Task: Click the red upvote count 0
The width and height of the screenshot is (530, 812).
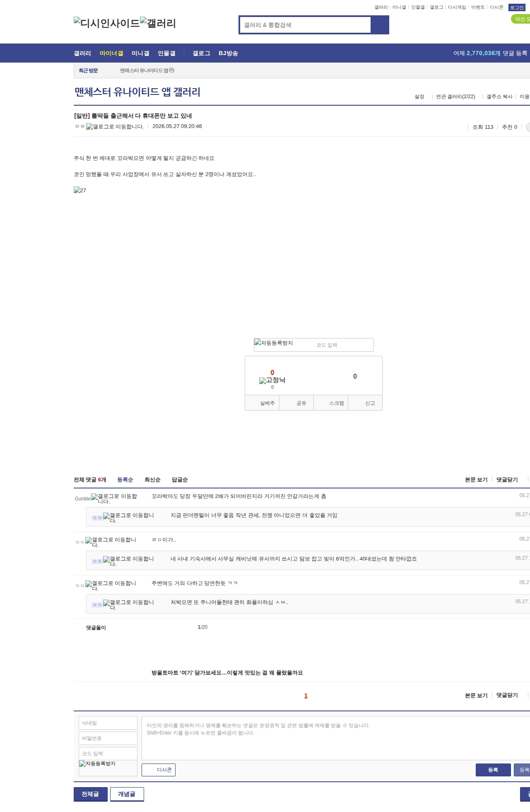Action: 272,372
